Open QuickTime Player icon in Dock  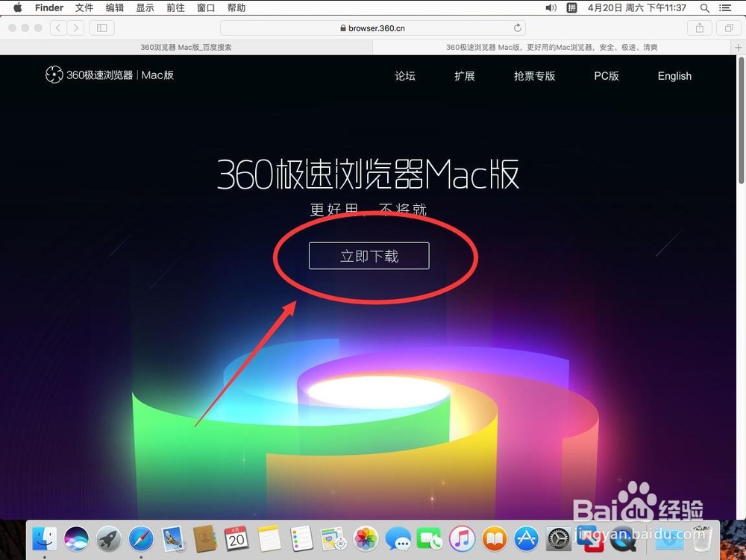pyautogui.click(x=623, y=539)
